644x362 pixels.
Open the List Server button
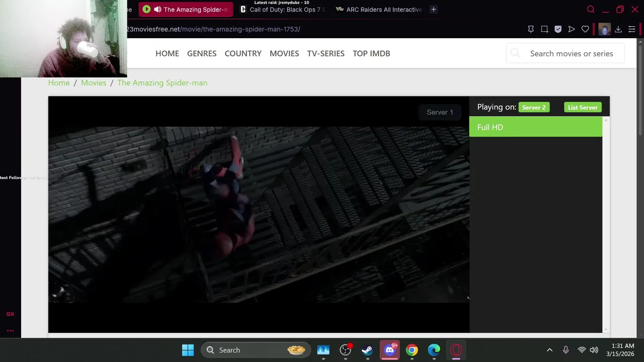583,108
